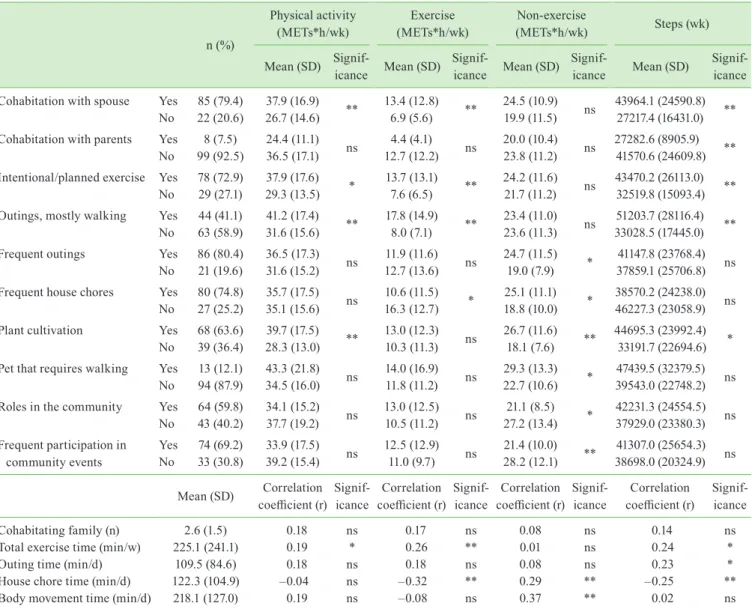
Task: Click the value '99 (92.5)'
Action: pos(220,156)
